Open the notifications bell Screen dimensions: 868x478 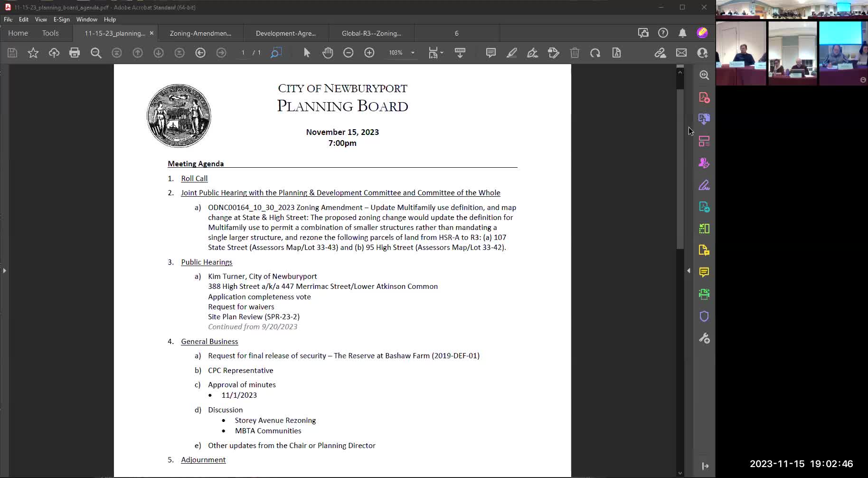[682, 33]
